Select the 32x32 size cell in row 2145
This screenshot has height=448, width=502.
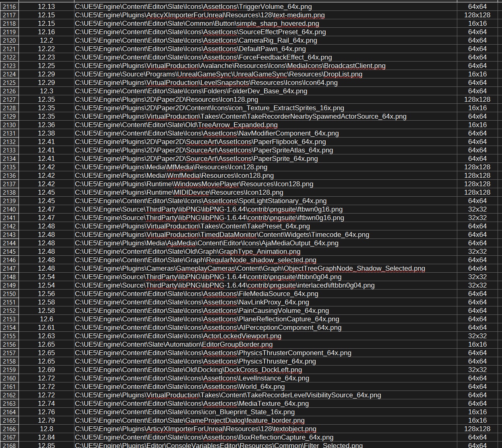(477, 251)
